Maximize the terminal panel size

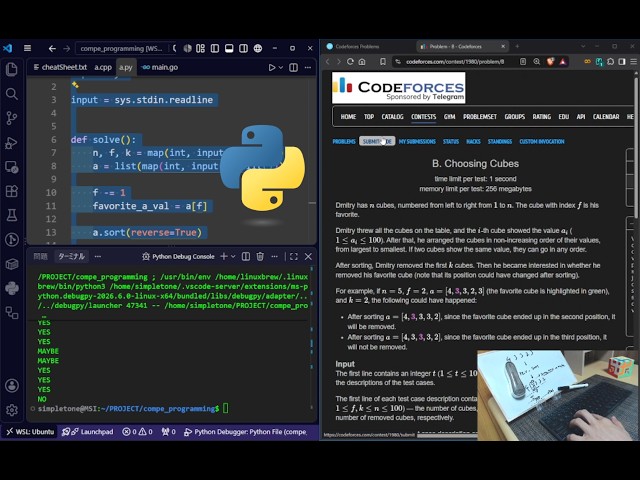pos(293,256)
